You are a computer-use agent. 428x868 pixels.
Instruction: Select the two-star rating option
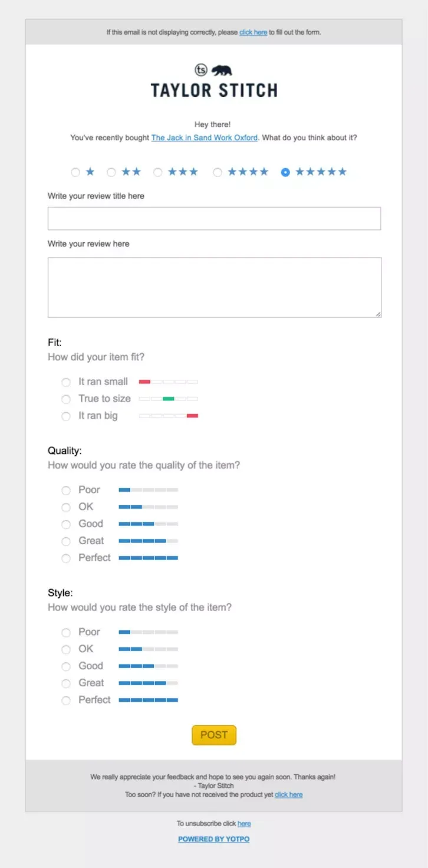[111, 172]
